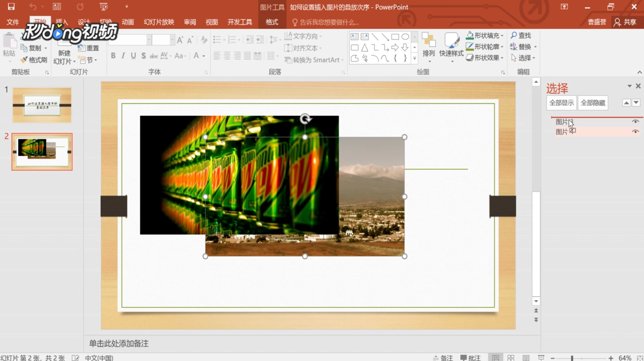Select slide 1 thumbnail
The image size is (644, 361).
(x=42, y=105)
